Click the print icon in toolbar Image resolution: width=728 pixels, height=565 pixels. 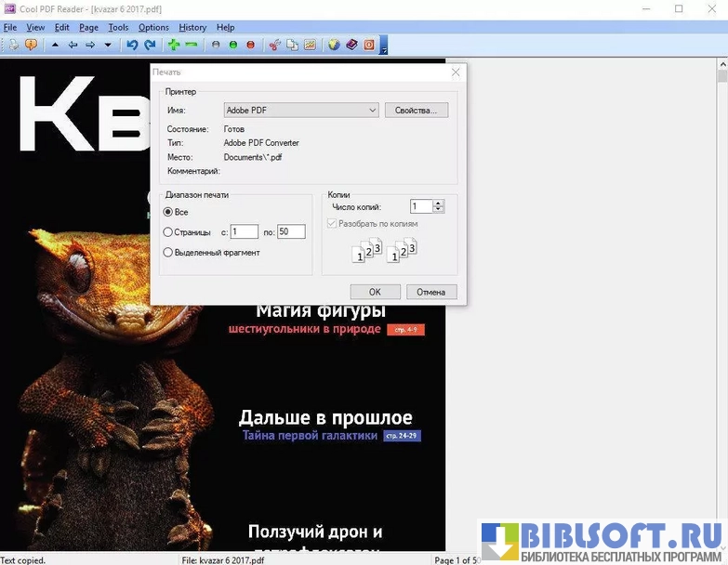click(14, 45)
